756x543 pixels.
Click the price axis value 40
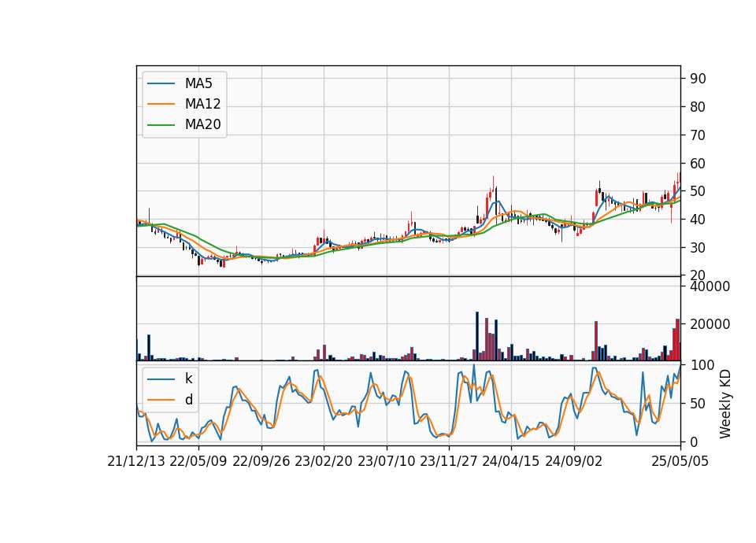point(698,220)
